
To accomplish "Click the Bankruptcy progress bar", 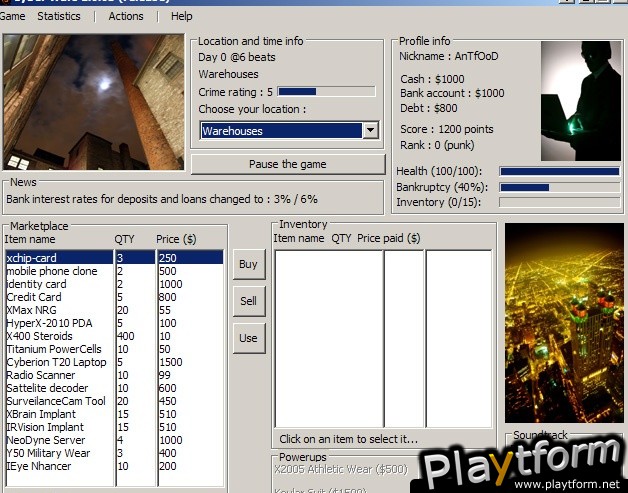I will tap(560, 187).
